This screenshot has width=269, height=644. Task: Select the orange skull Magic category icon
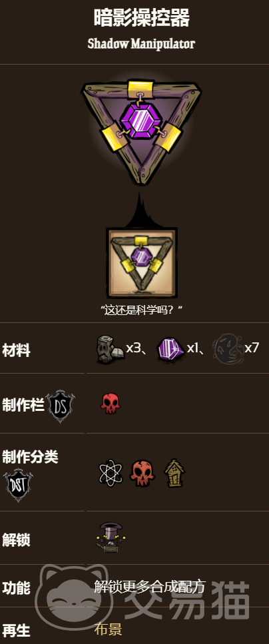[142, 473]
